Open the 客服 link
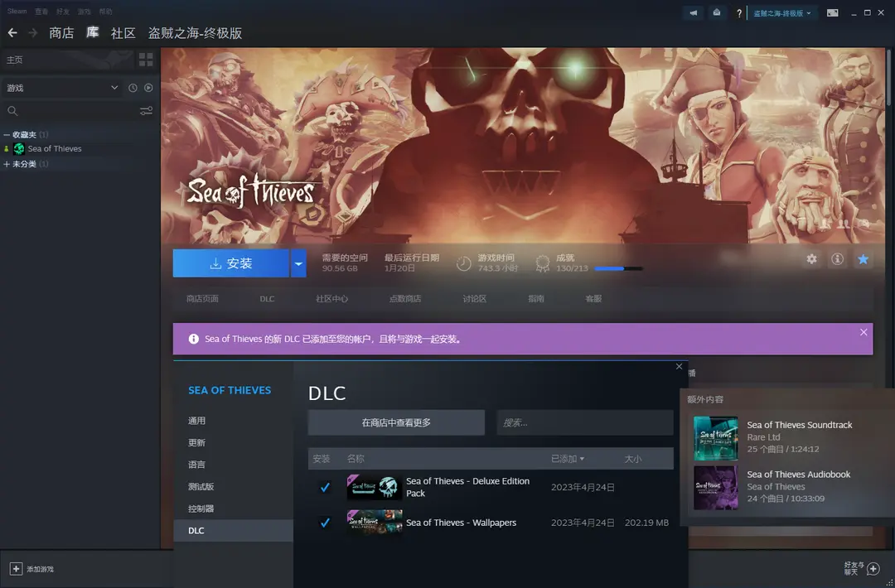Viewport: 895px width, 588px height. pyautogui.click(x=593, y=299)
